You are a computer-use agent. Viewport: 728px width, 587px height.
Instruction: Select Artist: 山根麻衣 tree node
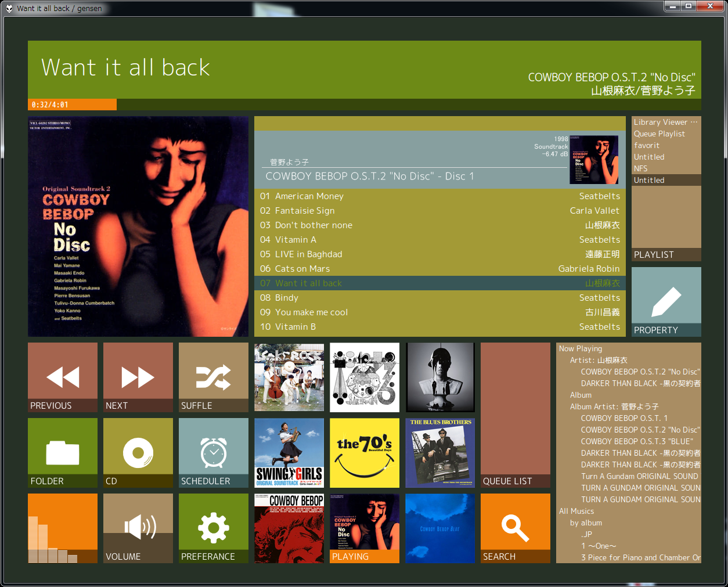(x=599, y=360)
